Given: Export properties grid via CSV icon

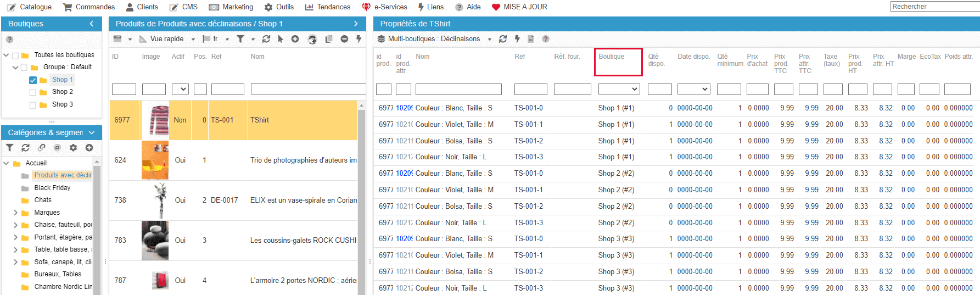Looking at the screenshot, I should (x=530, y=39).
